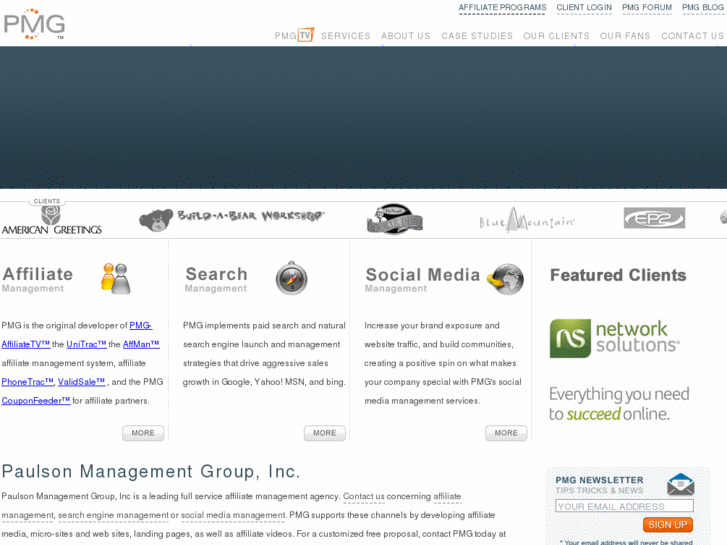The image size is (727, 545).
Task: Click the circular badge logo beside Build-A-Bear
Action: coord(395,218)
